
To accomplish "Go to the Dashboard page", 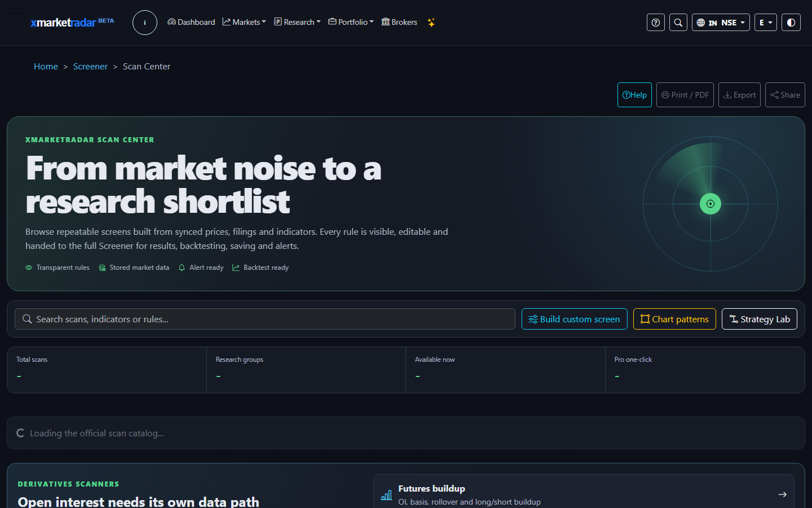I will tap(191, 22).
